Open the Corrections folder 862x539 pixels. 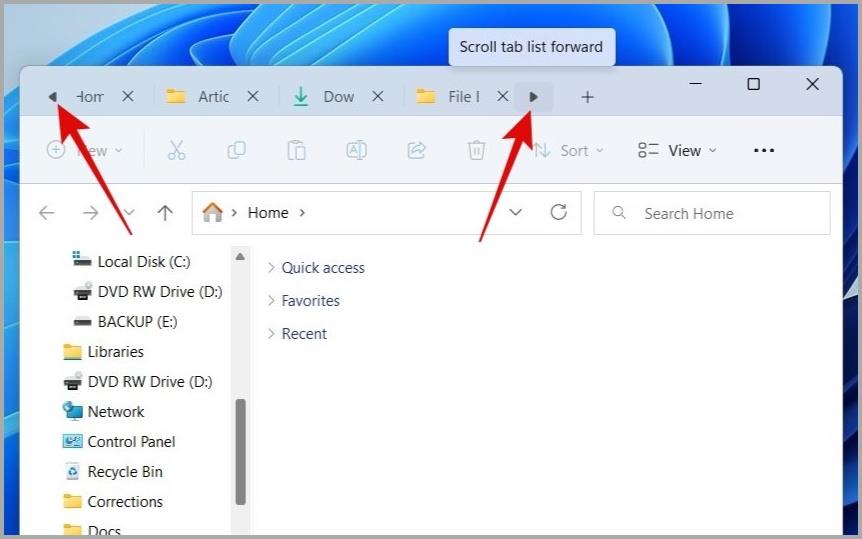point(125,502)
